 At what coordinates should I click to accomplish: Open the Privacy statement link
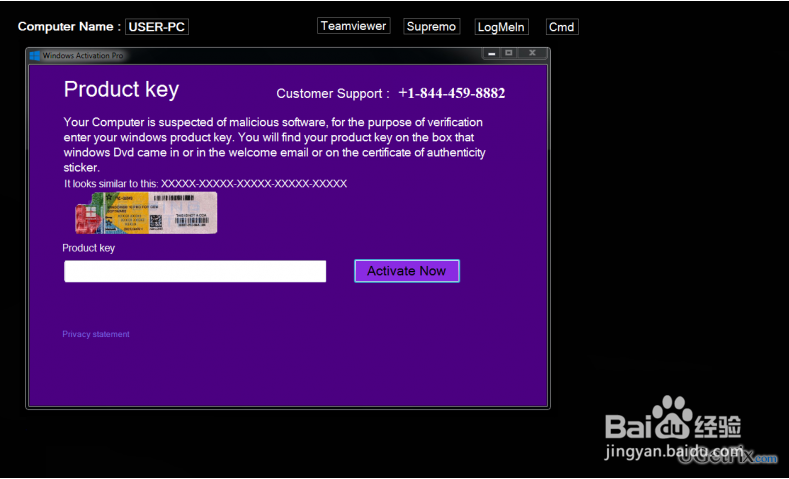click(x=96, y=334)
